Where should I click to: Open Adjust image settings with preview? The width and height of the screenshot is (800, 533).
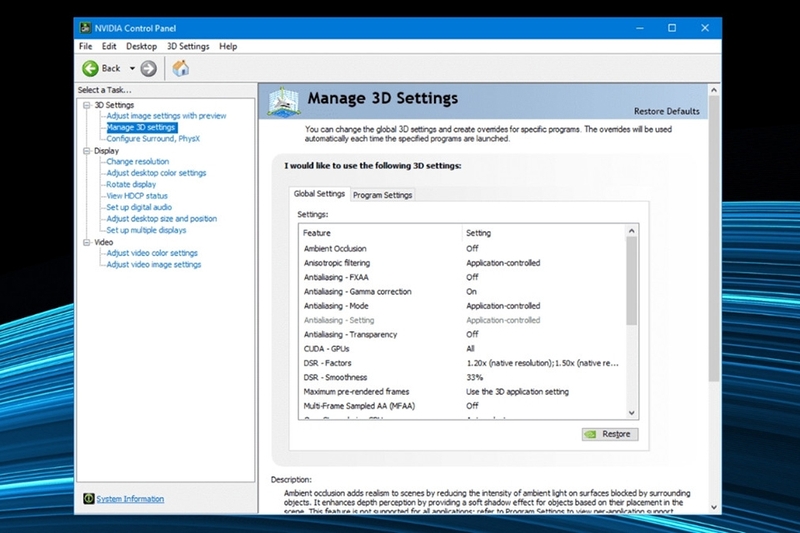[x=166, y=116]
